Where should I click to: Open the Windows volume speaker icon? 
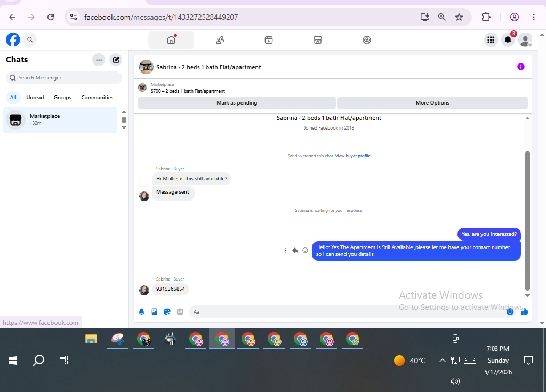point(455,381)
